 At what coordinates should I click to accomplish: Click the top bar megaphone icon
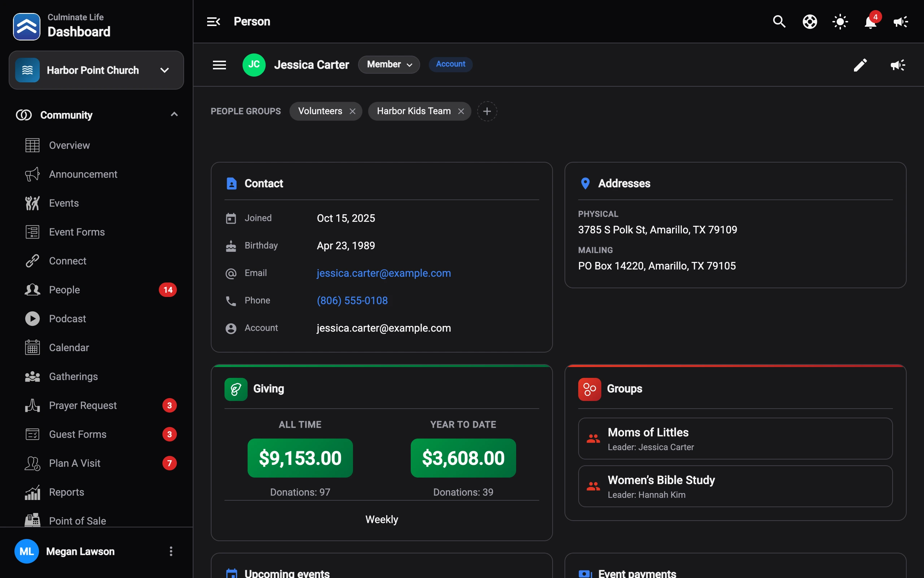click(x=901, y=21)
